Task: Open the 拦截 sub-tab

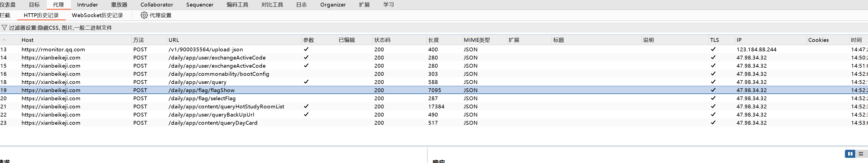Action: (x=5, y=15)
